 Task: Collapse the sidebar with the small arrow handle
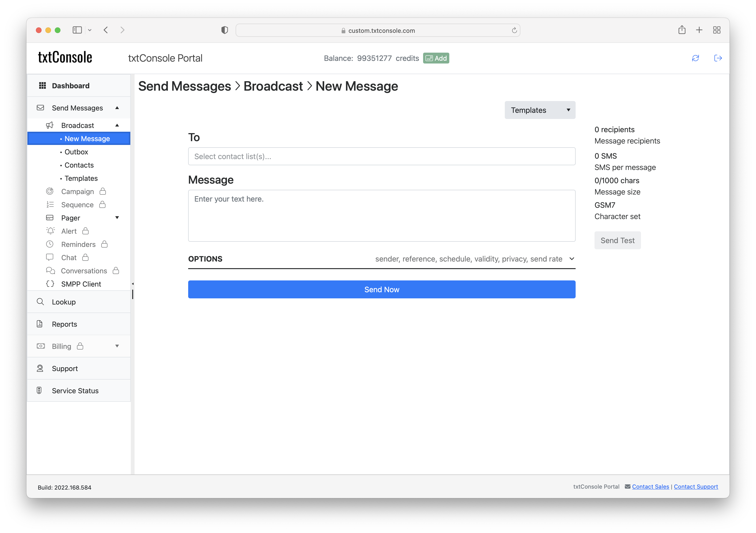[x=133, y=284]
